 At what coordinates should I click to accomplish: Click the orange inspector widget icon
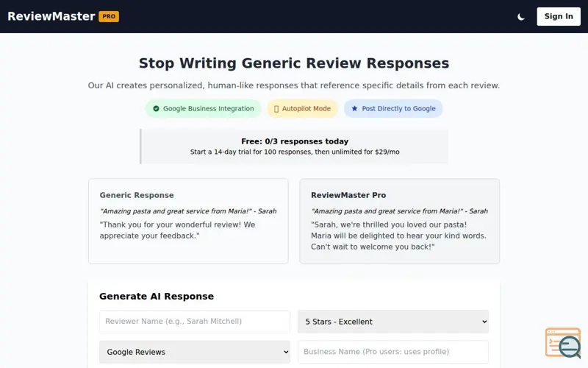coord(563,342)
